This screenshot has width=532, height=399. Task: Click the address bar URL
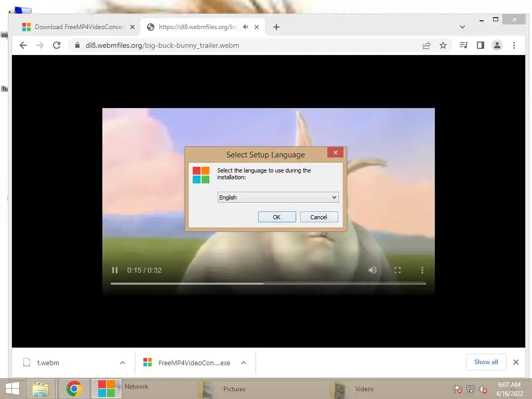pos(162,46)
